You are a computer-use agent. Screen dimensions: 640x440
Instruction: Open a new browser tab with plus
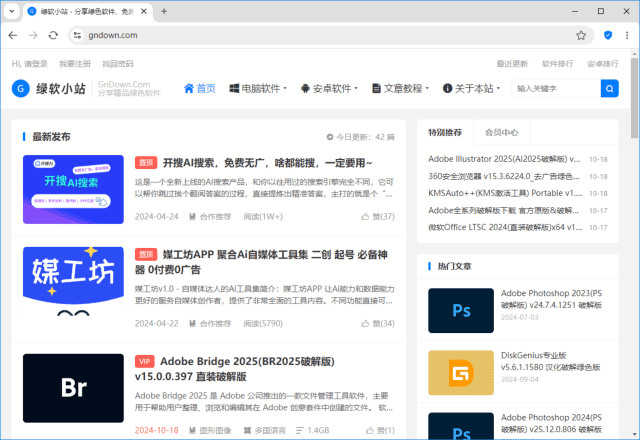tap(164, 11)
